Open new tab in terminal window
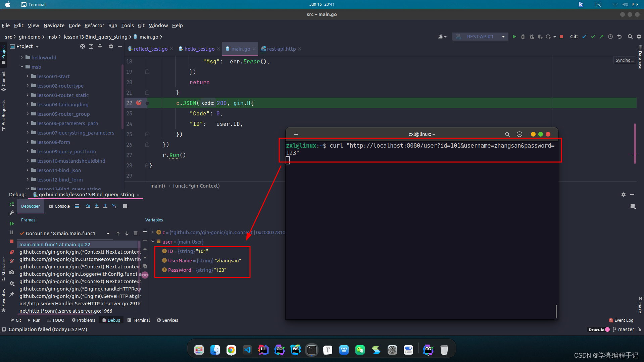The height and width of the screenshot is (362, 644). [x=296, y=134]
